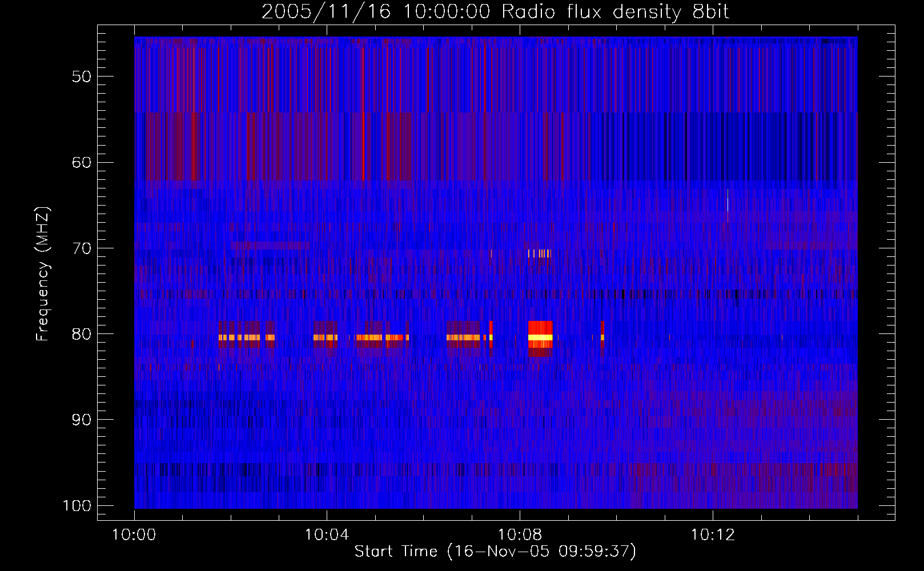Click the 100 frequency tick label
924x571 pixels.
pyautogui.click(x=77, y=506)
